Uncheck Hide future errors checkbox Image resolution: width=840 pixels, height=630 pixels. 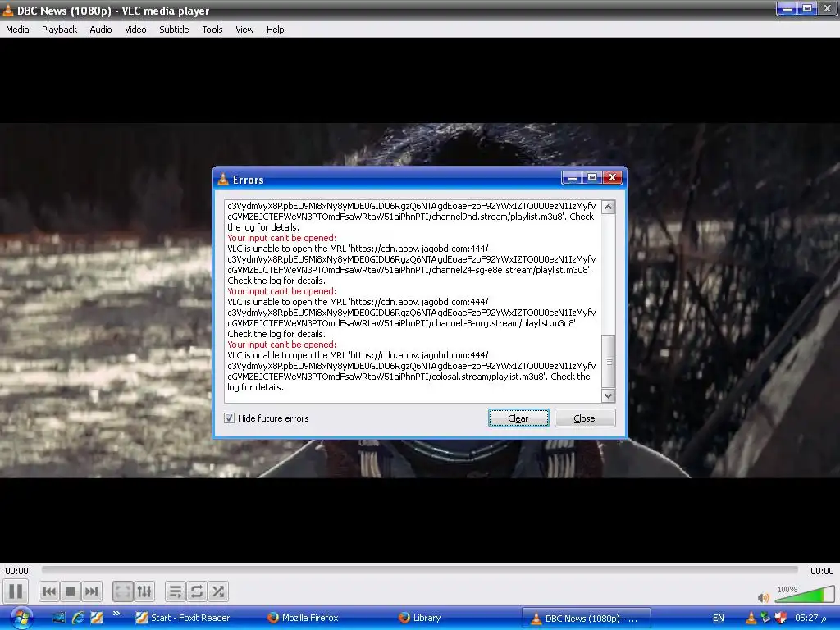point(230,418)
